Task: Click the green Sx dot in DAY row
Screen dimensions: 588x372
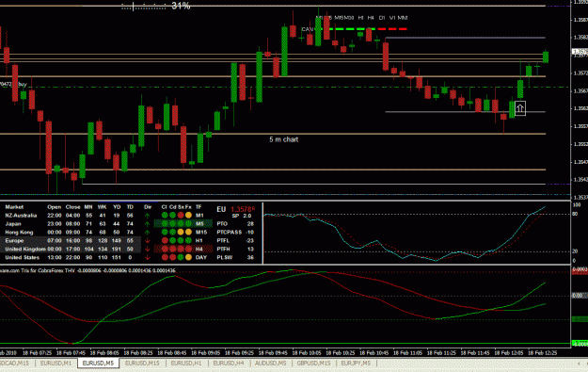Action: [181, 257]
